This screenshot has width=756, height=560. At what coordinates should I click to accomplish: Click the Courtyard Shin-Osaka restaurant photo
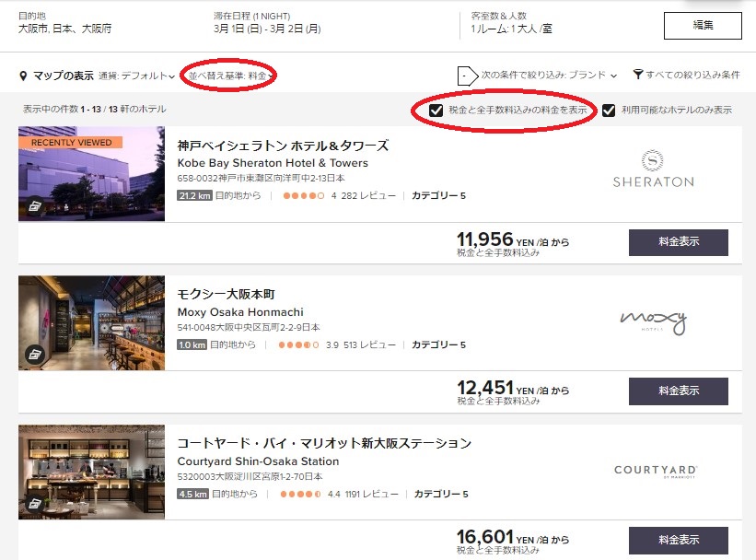click(91, 472)
